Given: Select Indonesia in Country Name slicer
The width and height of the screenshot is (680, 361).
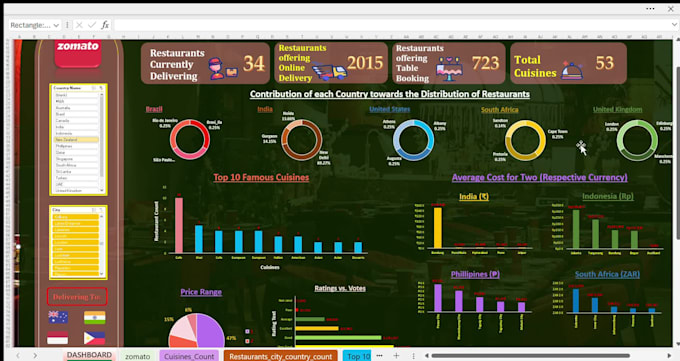Looking at the screenshot, I should pos(76,133).
